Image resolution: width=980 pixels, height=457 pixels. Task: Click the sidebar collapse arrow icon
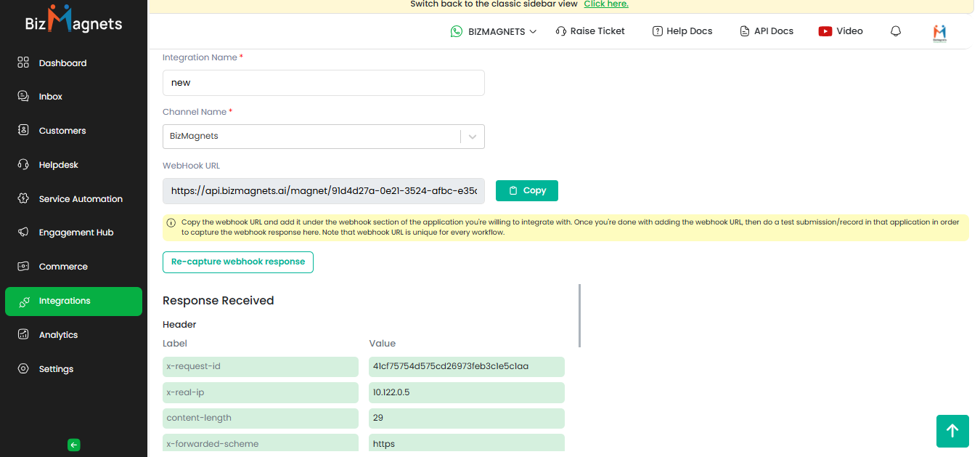tap(73, 445)
